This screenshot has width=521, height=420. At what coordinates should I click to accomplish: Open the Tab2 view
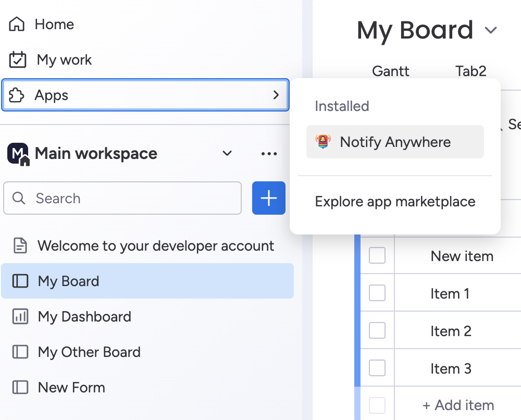coord(470,71)
